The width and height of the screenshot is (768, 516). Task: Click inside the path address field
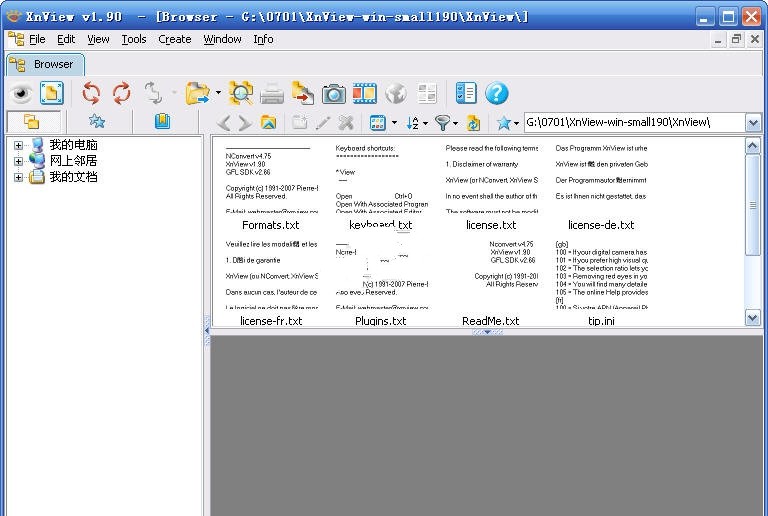(x=634, y=122)
